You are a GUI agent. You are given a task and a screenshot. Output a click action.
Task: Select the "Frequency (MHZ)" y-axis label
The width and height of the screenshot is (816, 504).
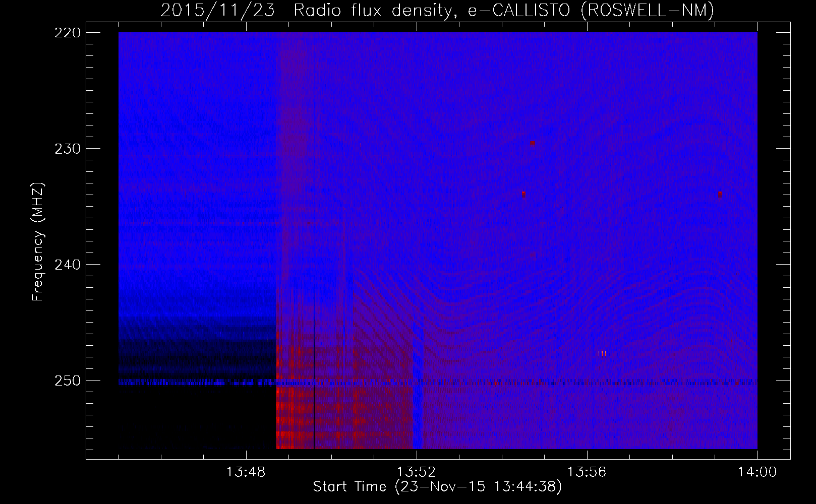pyautogui.click(x=38, y=241)
